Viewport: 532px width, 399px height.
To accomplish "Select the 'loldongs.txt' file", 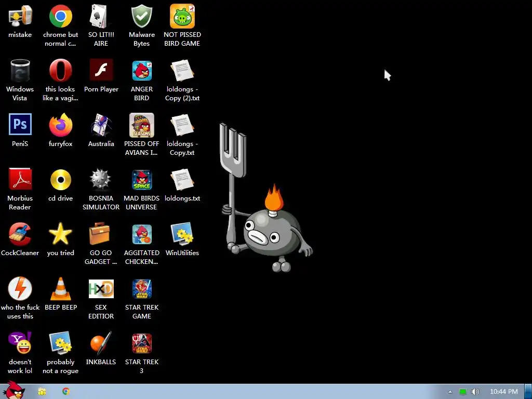I will (182, 179).
